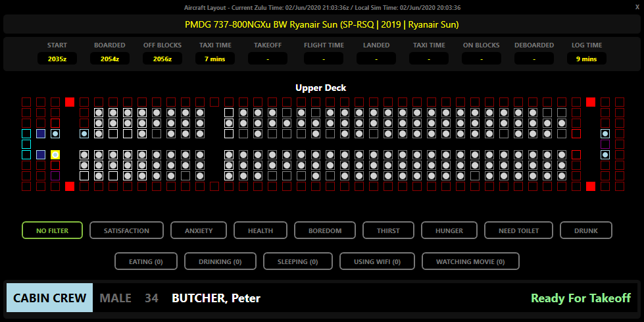Select the light-blue crew seat above the yellow seat
This screenshot has width=644, height=322.
click(x=55, y=134)
